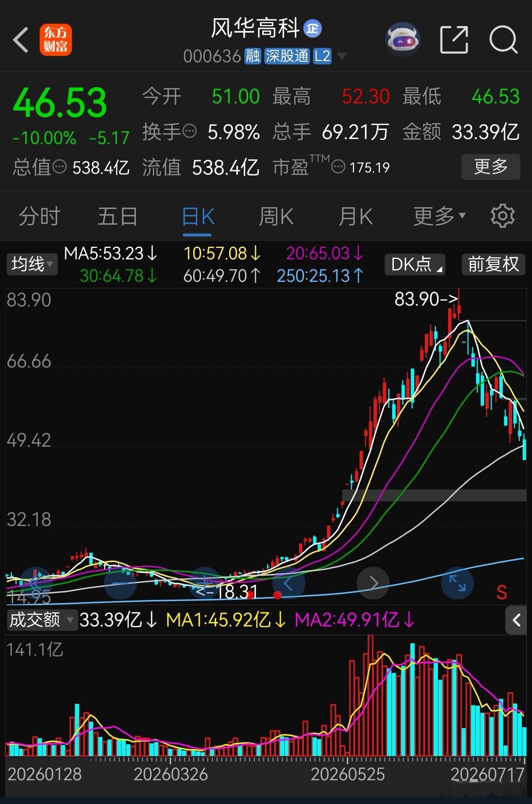The height and width of the screenshot is (804, 532).
Task: Tap the MA2:49.91亿 volume value
Action: point(355,620)
